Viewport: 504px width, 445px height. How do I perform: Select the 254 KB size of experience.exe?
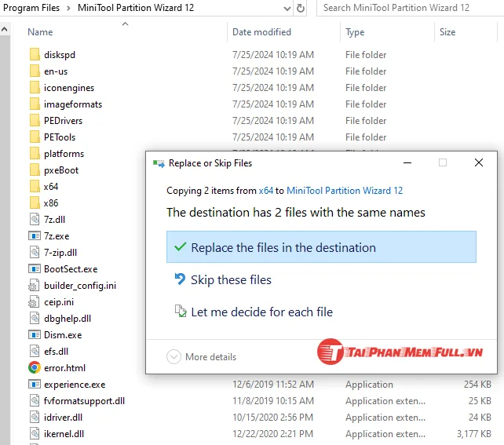[x=477, y=385]
